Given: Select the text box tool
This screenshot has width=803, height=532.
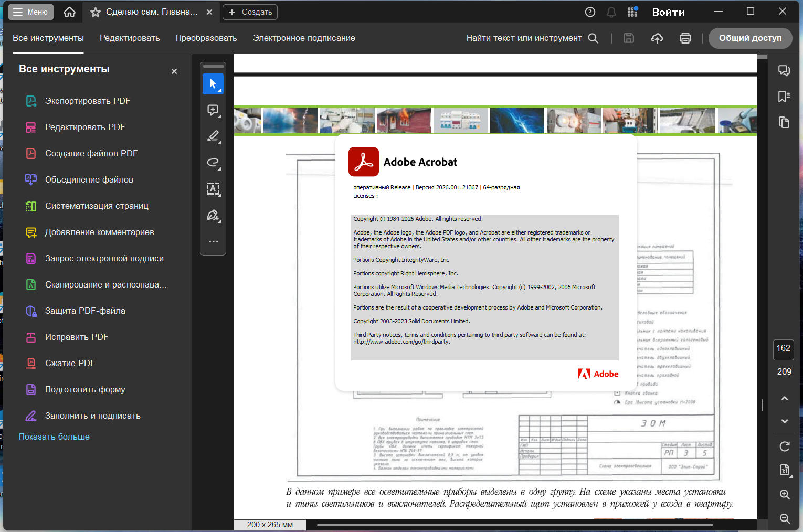Looking at the screenshot, I should [x=213, y=189].
